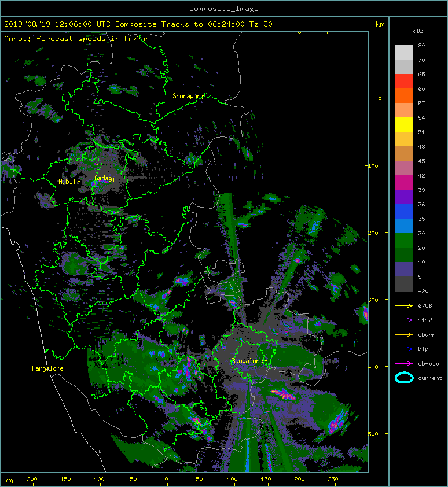
Task: Click the dBZ legend heading
Action: [x=418, y=31]
